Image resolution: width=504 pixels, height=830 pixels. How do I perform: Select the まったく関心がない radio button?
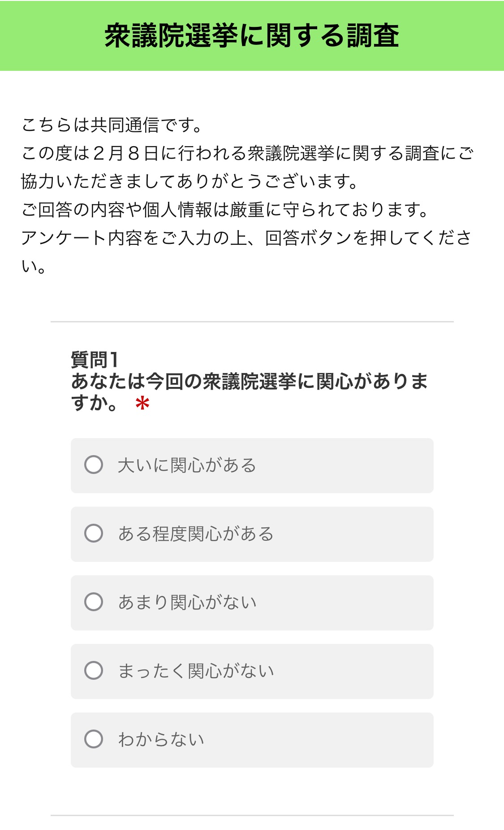click(x=94, y=671)
